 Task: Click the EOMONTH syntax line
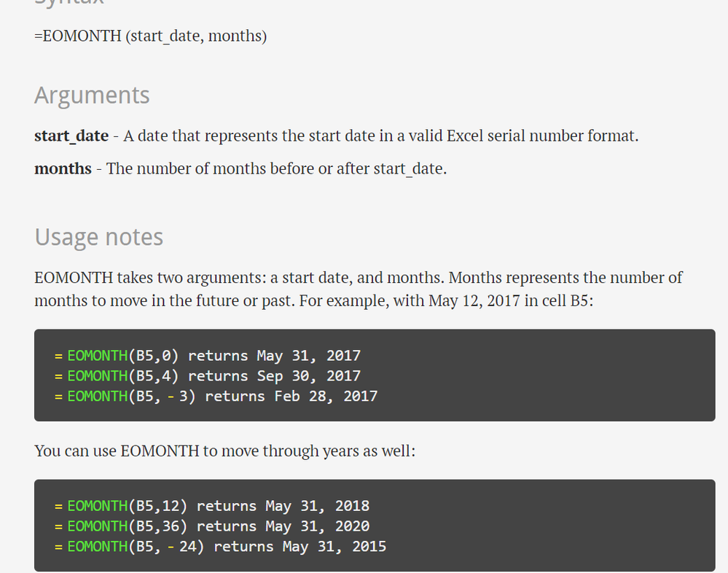[150, 36]
